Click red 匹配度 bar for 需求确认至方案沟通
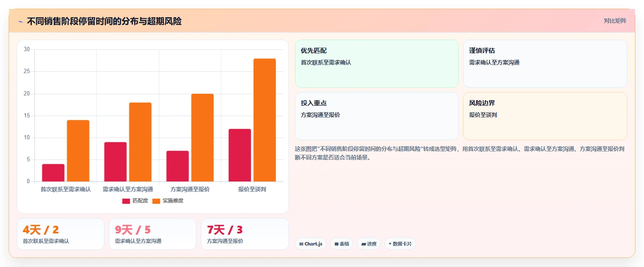 (115, 162)
